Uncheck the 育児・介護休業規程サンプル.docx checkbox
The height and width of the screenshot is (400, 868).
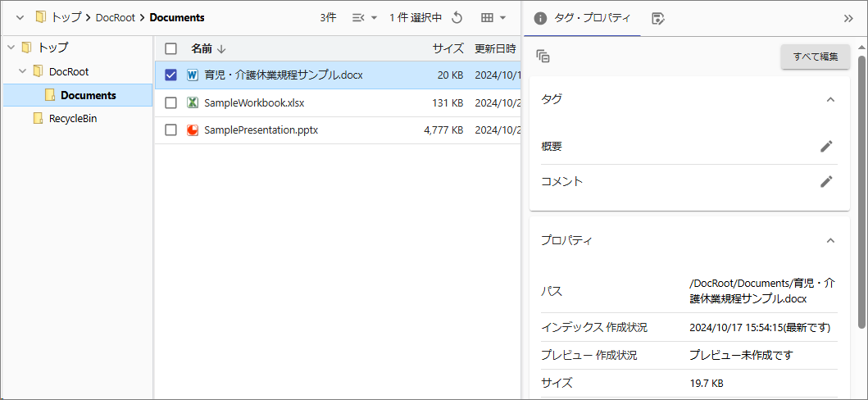(x=170, y=75)
